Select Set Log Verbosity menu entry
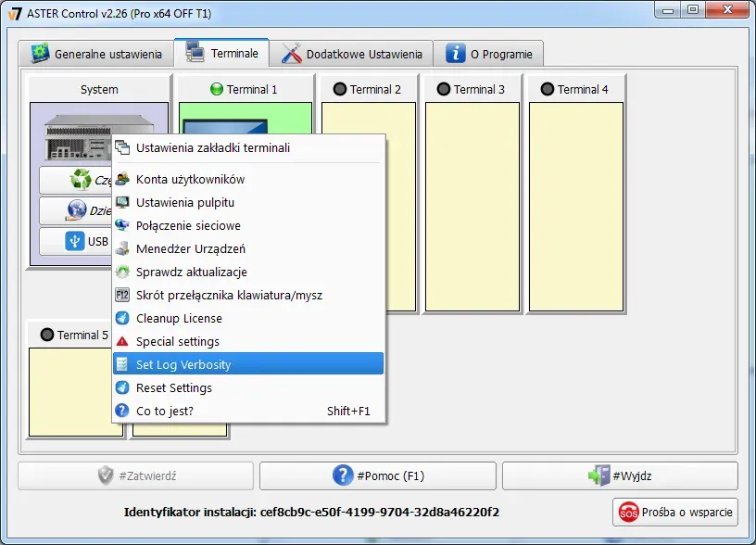The image size is (756, 545). (x=183, y=364)
